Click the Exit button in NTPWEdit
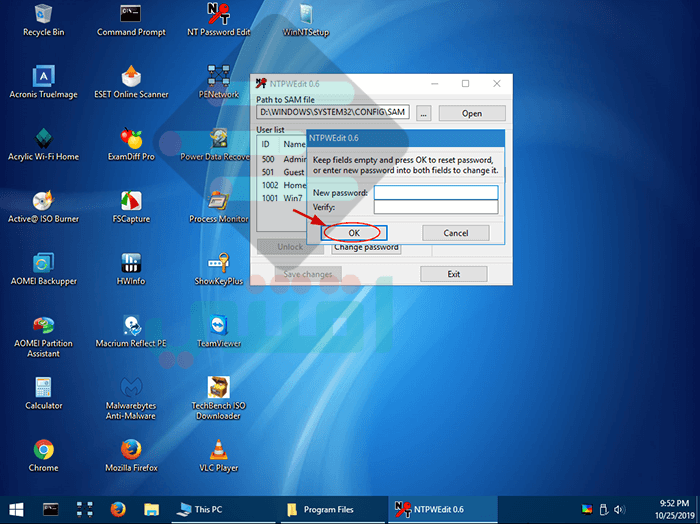Image resolution: width=700 pixels, height=524 pixels. [x=454, y=274]
